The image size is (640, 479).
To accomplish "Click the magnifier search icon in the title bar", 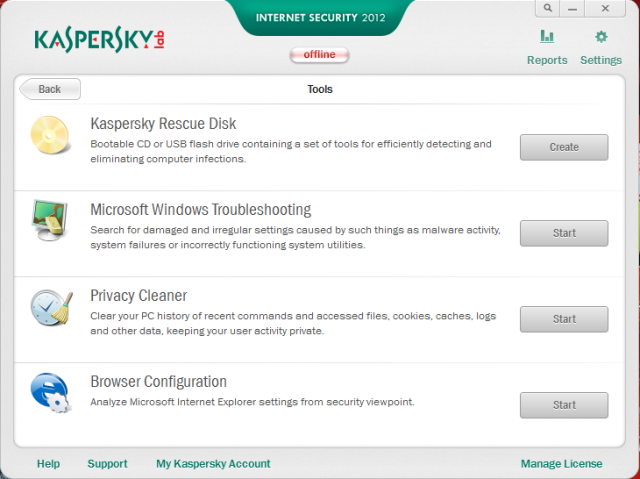I will (x=548, y=8).
